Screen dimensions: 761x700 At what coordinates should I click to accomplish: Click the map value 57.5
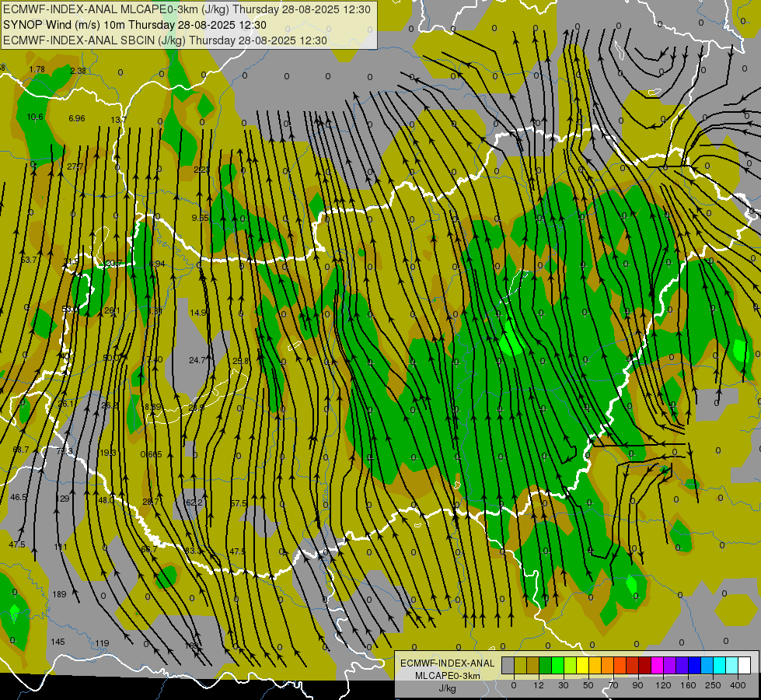pyautogui.click(x=239, y=504)
